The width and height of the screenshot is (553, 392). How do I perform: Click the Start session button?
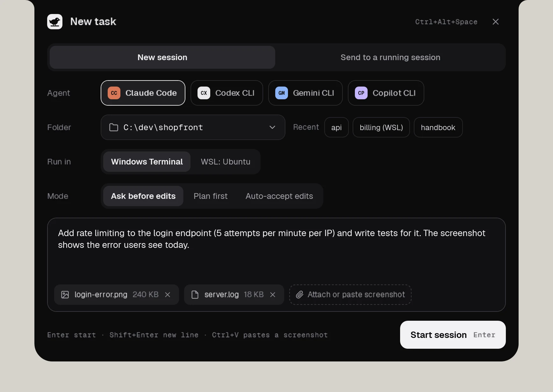click(453, 335)
